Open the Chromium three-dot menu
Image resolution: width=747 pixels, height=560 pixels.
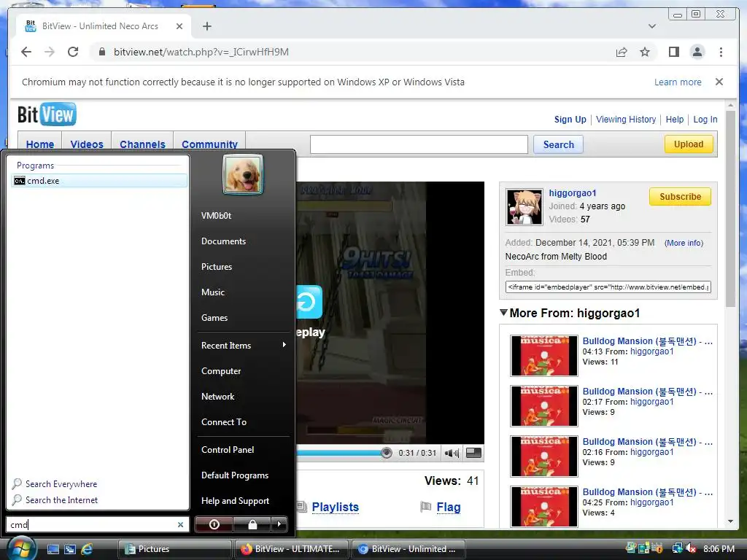tap(721, 52)
